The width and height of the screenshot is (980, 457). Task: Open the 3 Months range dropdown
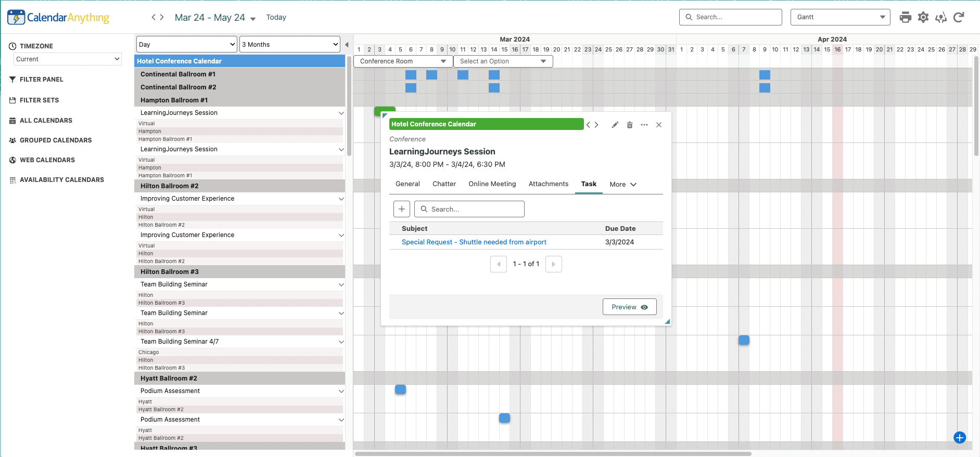pos(290,45)
